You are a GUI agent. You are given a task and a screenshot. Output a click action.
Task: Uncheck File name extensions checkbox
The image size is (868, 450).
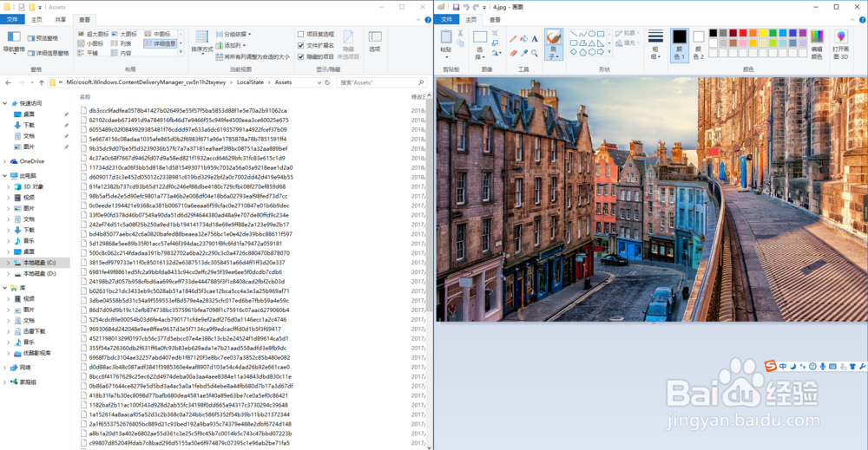(301, 45)
